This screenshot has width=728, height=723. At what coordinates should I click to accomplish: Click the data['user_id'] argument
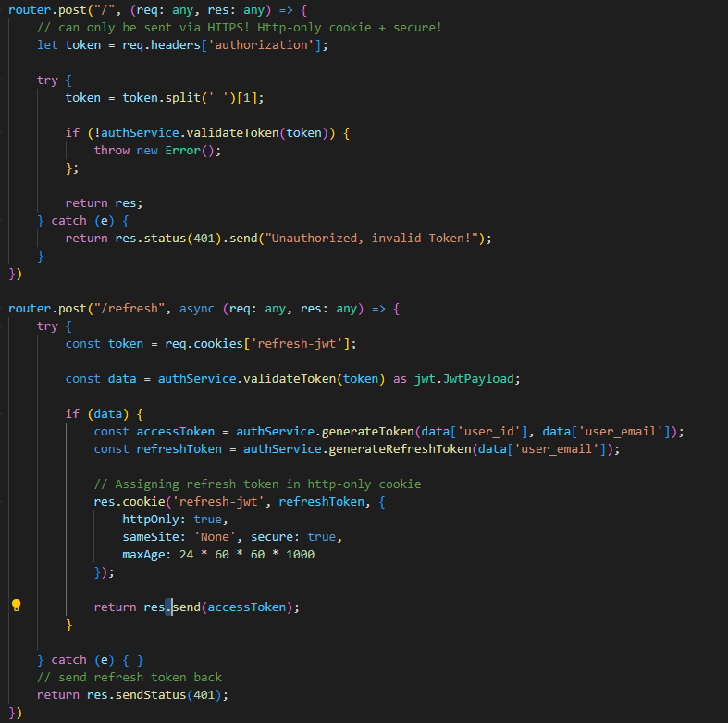coord(475,432)
